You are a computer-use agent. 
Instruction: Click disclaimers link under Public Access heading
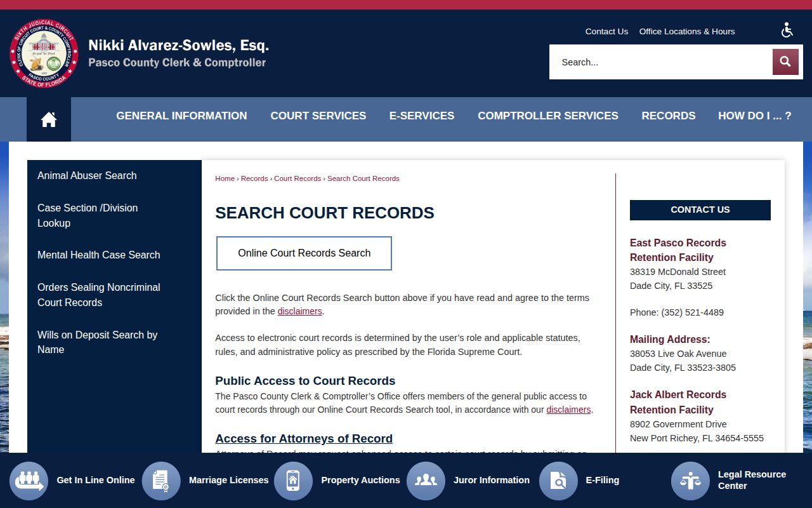pyautogui.click(x=568, y=410)
